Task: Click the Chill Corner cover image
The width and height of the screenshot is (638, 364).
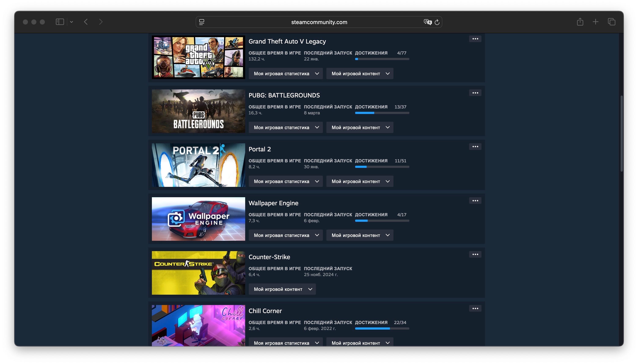Action: pos(198,326)
